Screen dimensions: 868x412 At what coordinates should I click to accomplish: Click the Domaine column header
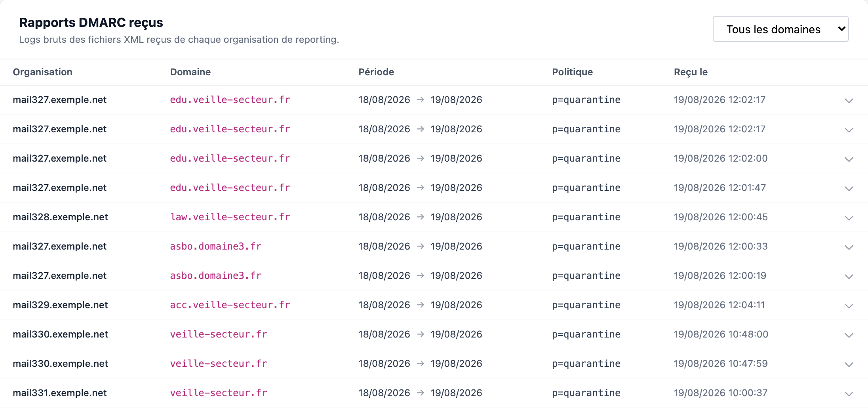190,72
